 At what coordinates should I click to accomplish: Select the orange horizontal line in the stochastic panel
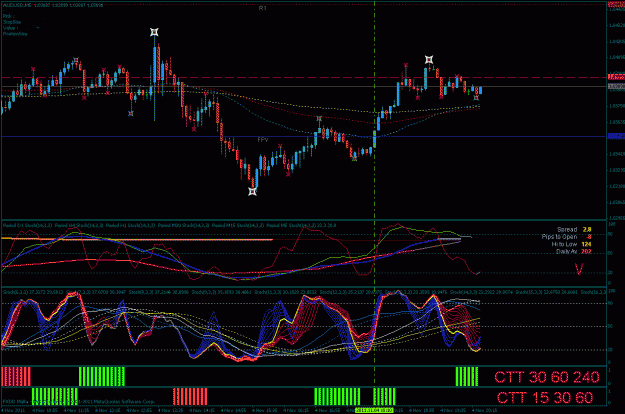[x=137, y=239]
